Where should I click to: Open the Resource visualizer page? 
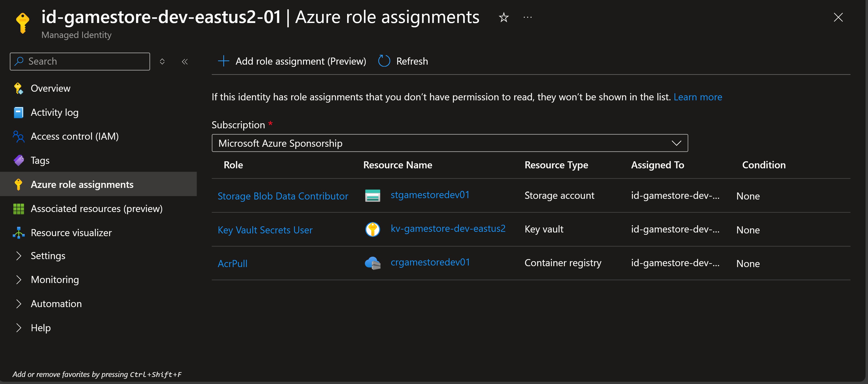pos(71,233)
